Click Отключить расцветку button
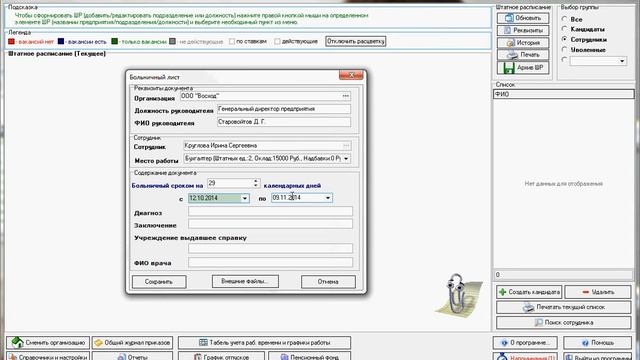 [x=356, y=41]
